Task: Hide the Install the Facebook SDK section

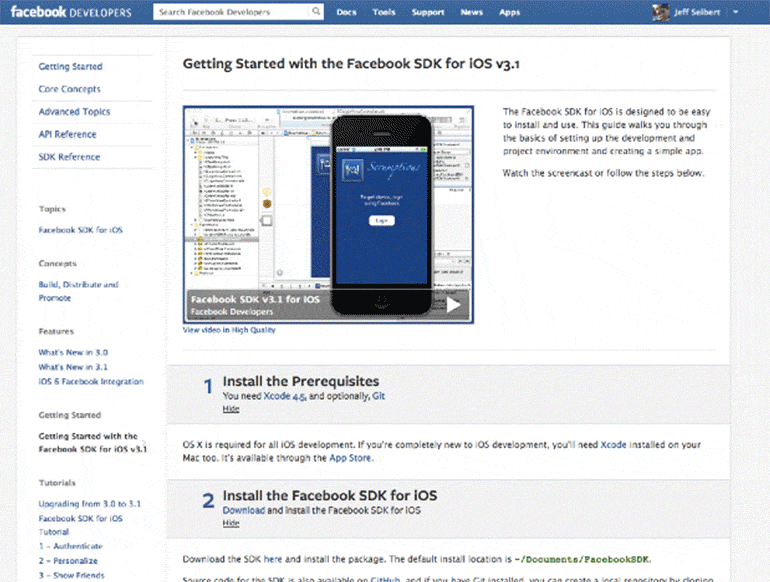Action: click(x=231, y=523)
